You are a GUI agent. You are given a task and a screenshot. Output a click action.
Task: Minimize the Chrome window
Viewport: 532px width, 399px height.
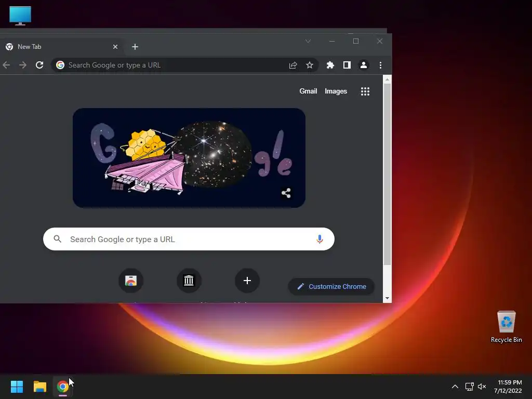(332, 41)
